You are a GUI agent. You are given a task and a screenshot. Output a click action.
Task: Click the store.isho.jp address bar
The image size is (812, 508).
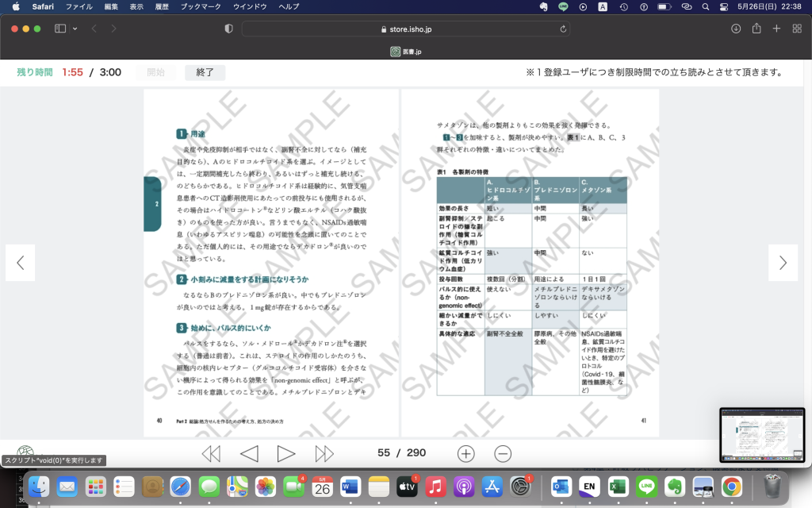coord(406,29)
